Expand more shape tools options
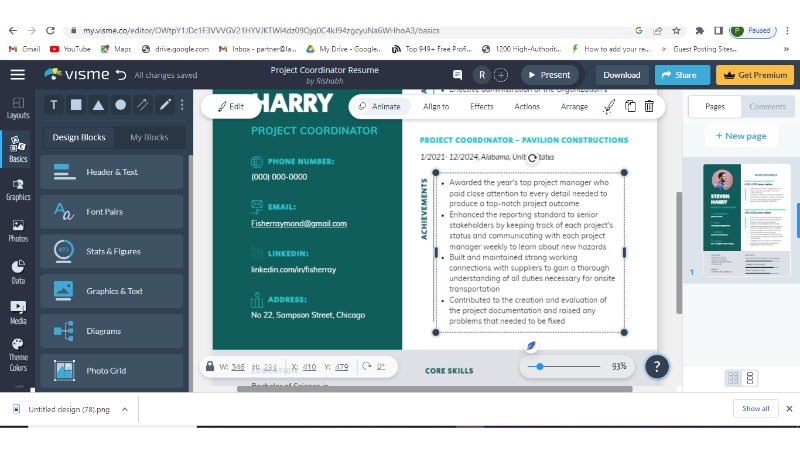Screen dimensions: 800x449 181,104
